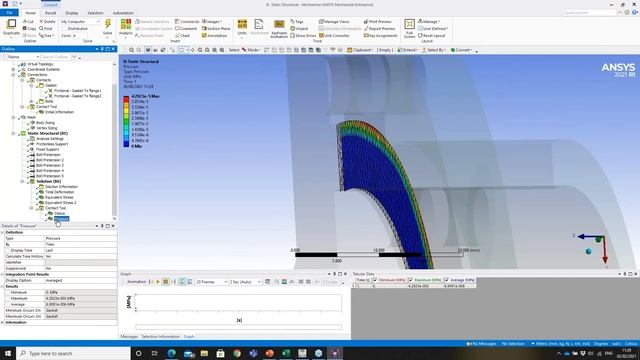Open the 2 Sec (Auto) dropdown
Image resolution: width=640 pixels, height=360 pixels.
[x=245, y=282]
